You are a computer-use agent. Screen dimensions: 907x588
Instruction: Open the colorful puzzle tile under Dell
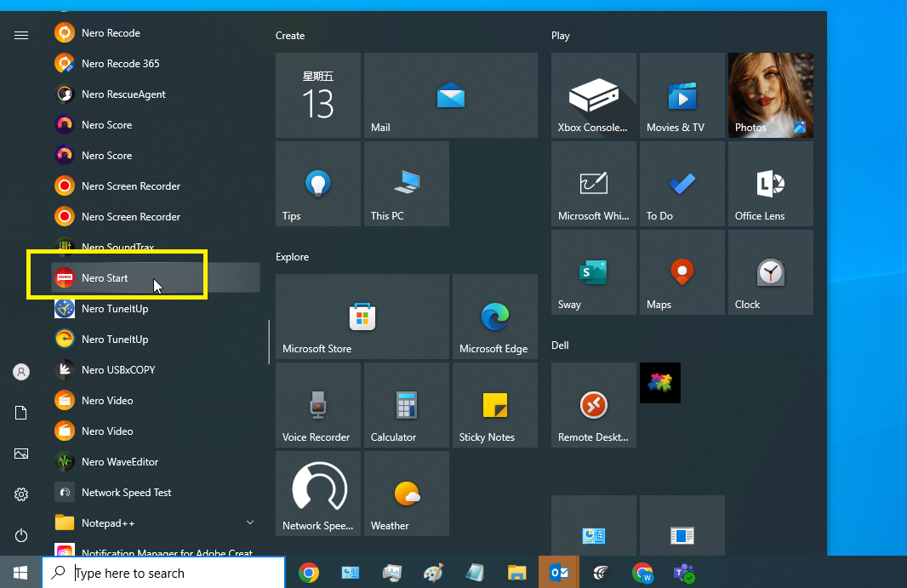(660, 383)
